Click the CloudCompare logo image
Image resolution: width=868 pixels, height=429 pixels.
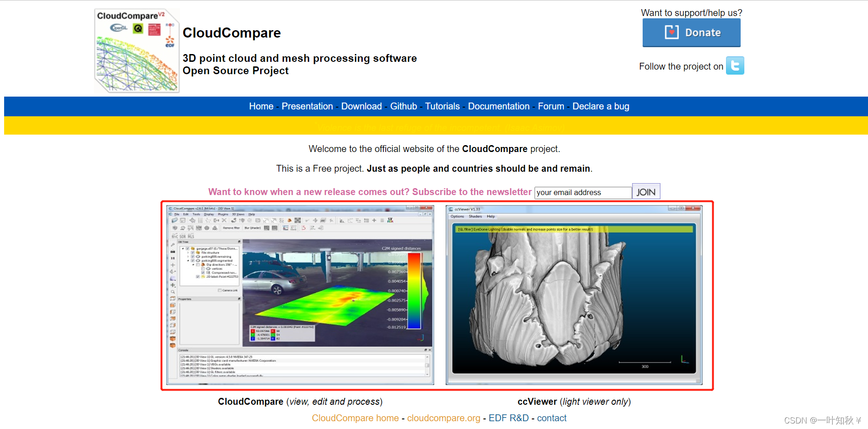click(136, 50)
